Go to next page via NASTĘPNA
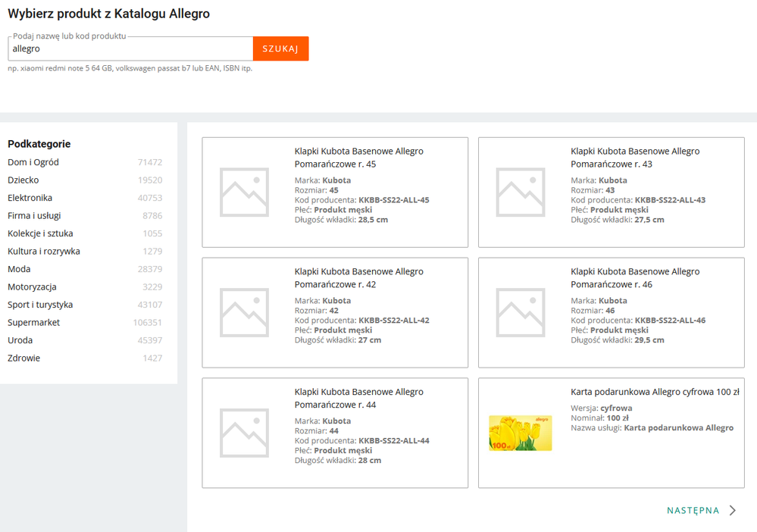The image size is (757, 532). click(693, 511)
